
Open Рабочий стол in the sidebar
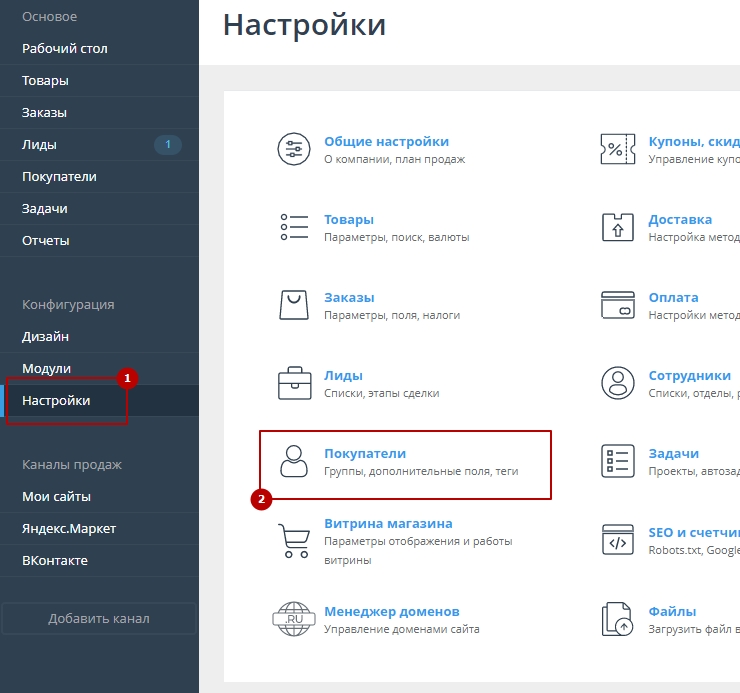65,48
